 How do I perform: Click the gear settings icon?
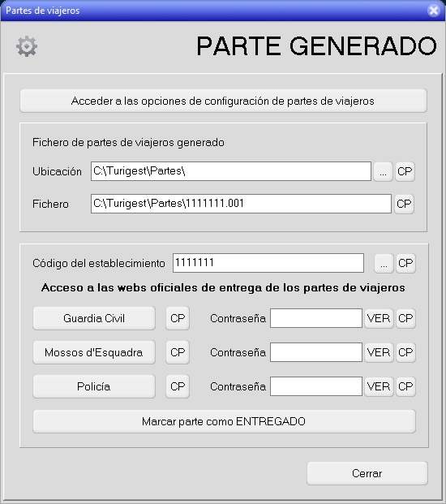click(x=27, y=46)
